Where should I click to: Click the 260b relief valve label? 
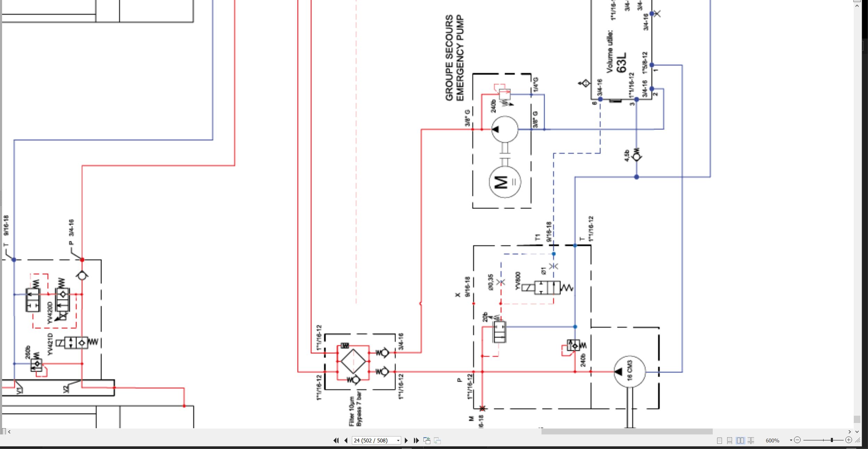[28, 352]
